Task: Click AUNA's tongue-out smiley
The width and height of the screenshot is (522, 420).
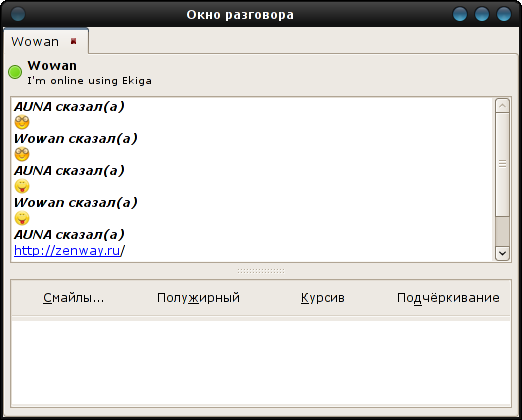Action: click(x=22, y=186)
